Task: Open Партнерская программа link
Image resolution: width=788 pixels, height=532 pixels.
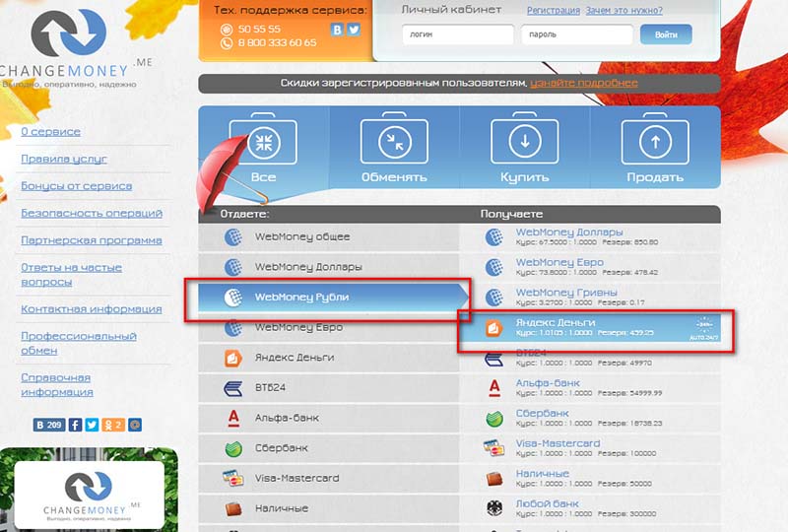Action: pos(92,240)
